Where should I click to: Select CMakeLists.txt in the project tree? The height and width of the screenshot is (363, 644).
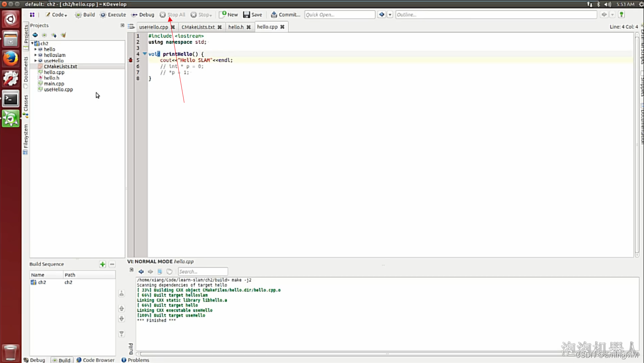coord(60,66)
